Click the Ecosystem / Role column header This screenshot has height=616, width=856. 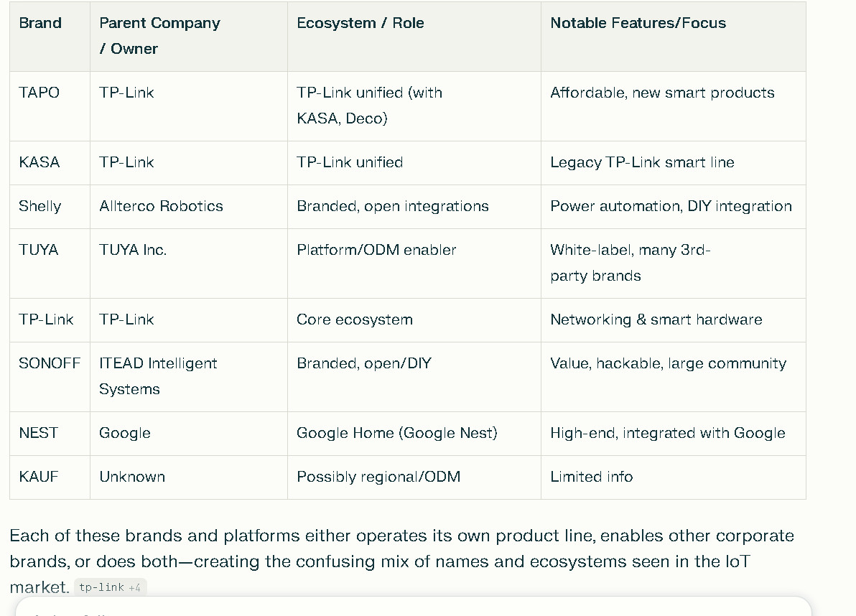point(360,23)
